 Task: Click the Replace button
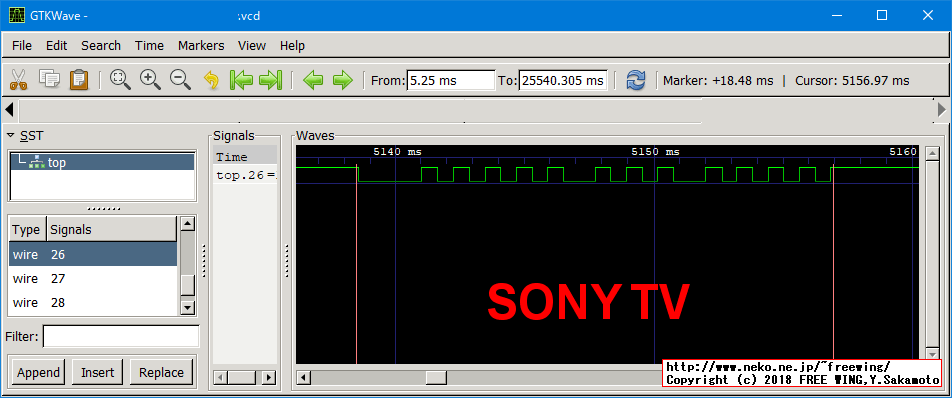point(161,372)
